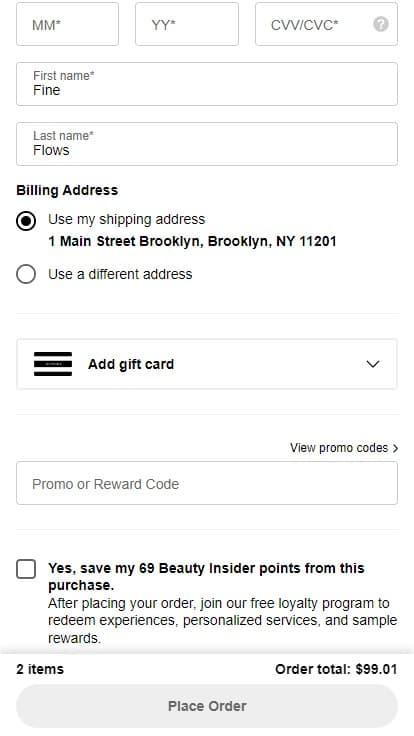This screenshot has width=414, height=736.
Task: Click the Order total $99.01 text
Action: point(336,669)
